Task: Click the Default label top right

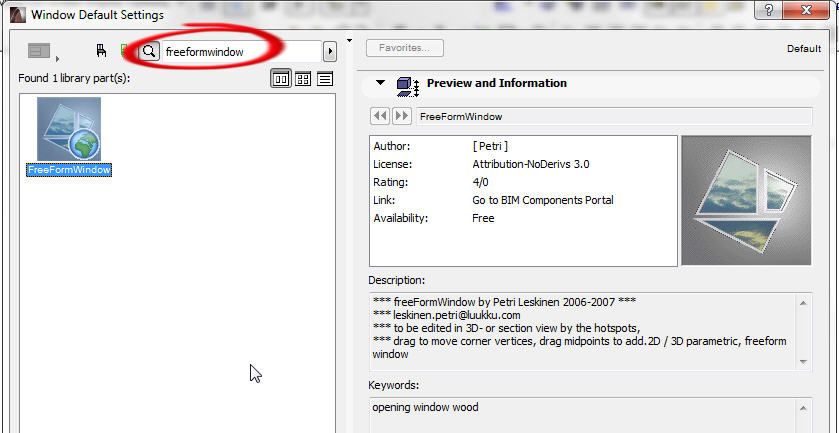Action: 804,49
